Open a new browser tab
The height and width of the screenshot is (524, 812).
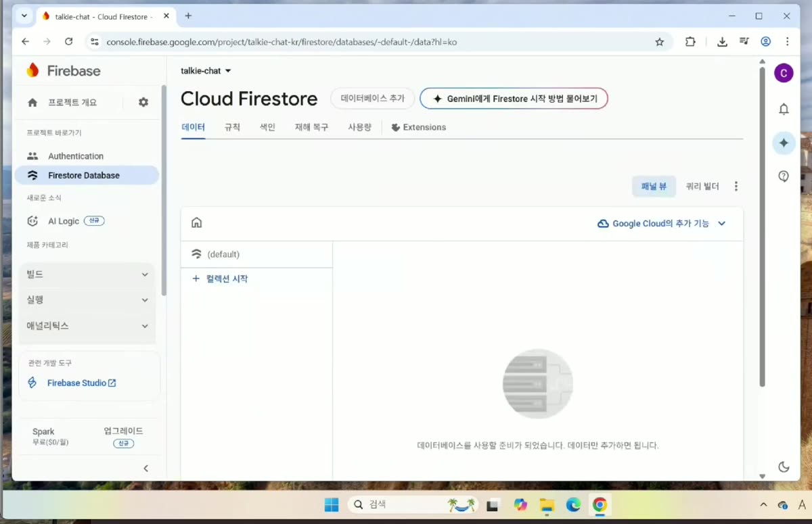tap(188, 16)
